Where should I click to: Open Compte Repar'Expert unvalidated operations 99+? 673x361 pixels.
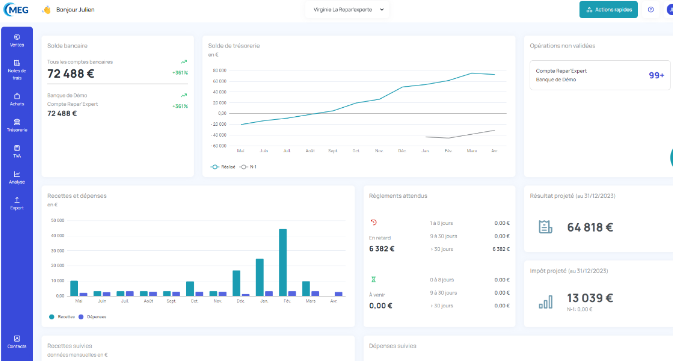coord(600,75)
